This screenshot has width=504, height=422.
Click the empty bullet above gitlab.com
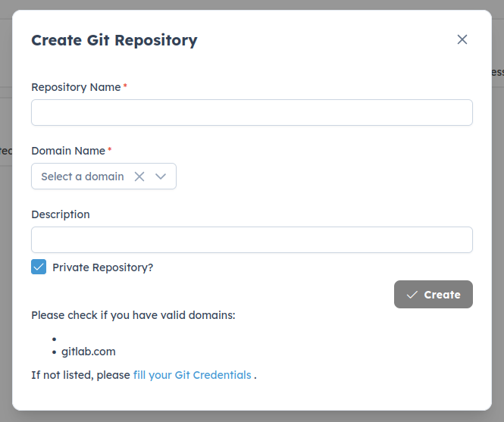(55, 339)
